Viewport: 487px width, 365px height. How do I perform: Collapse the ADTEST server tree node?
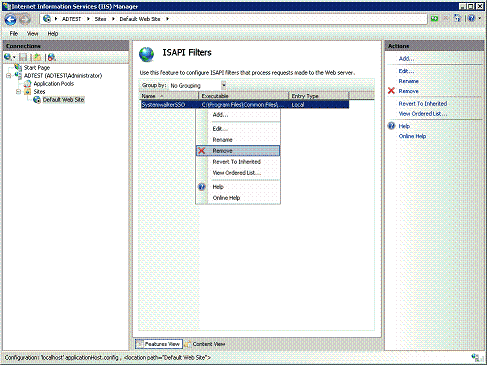pos(9,76)
